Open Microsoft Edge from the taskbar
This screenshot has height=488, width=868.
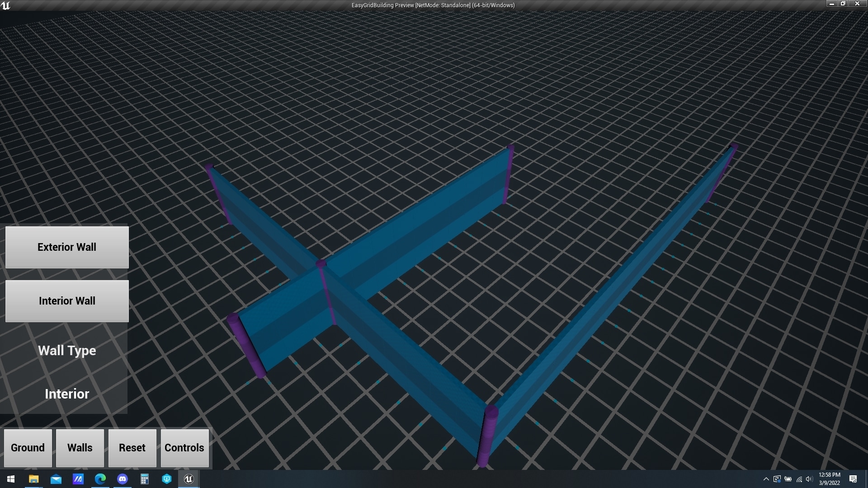point(100,479)
